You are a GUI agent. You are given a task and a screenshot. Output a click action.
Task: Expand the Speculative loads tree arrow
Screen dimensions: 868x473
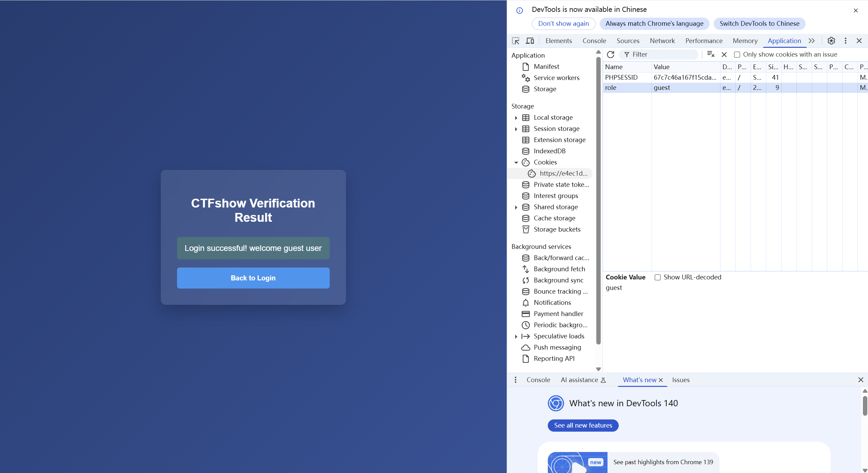pyautogui.click(x=516, y=337)
